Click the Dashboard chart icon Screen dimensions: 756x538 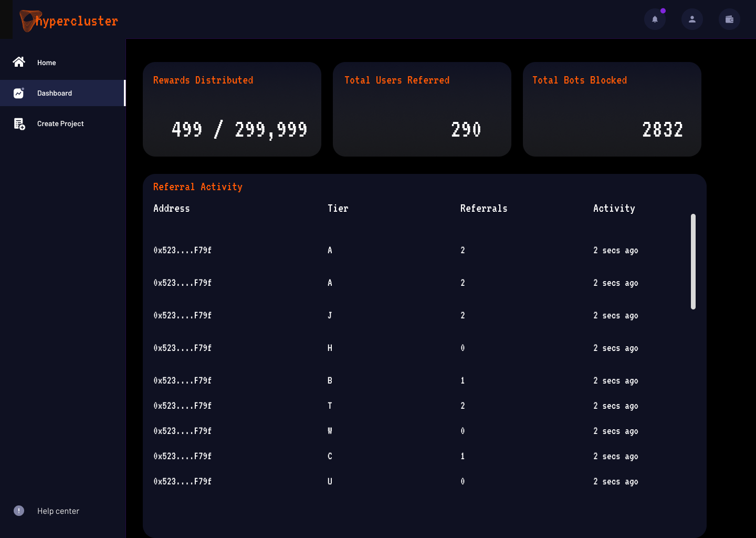click(x=19, y=93)
